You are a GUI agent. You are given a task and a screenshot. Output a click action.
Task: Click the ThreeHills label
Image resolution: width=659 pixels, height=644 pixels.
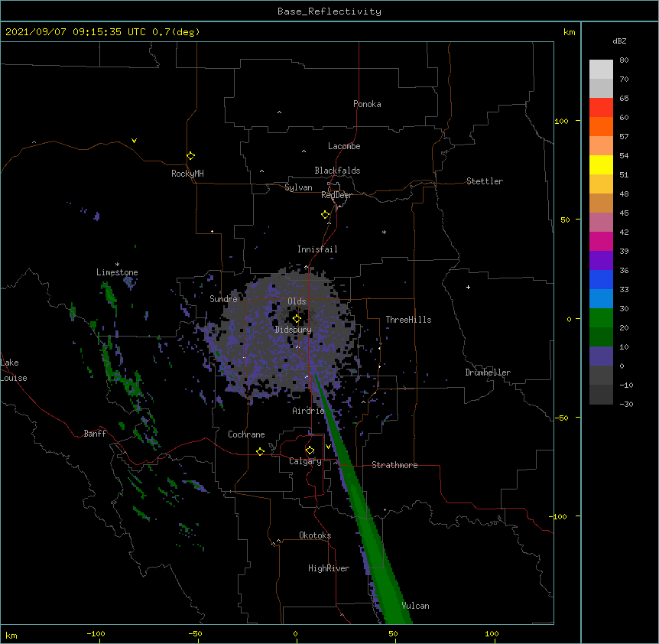tap(408, 320)
